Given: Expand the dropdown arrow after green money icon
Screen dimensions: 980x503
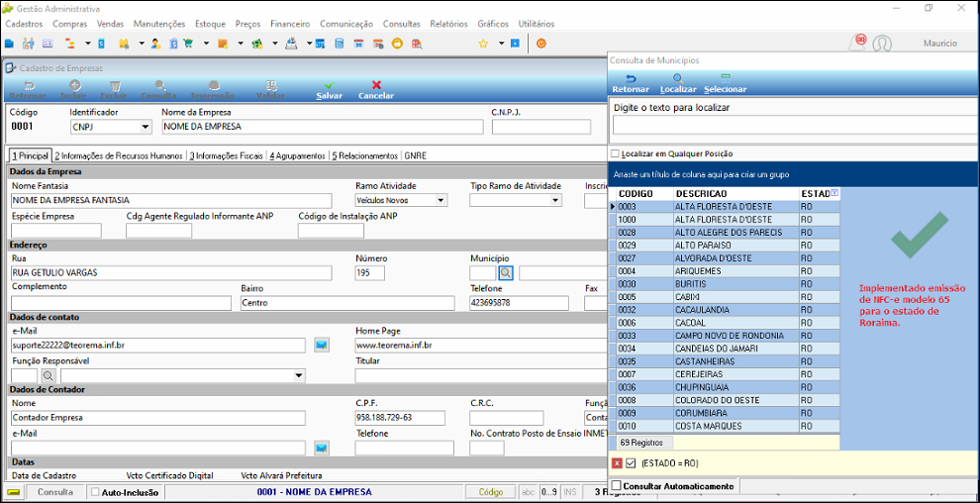Looking at the screenshot, I should point(274,44).
